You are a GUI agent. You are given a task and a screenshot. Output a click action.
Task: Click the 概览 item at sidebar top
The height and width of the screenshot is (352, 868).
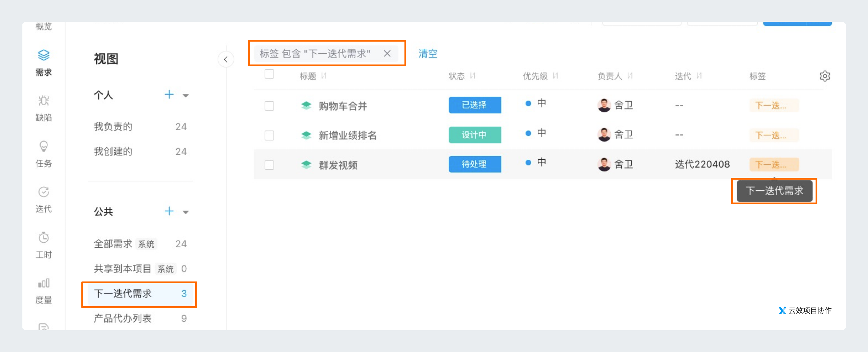pos(43,26)
